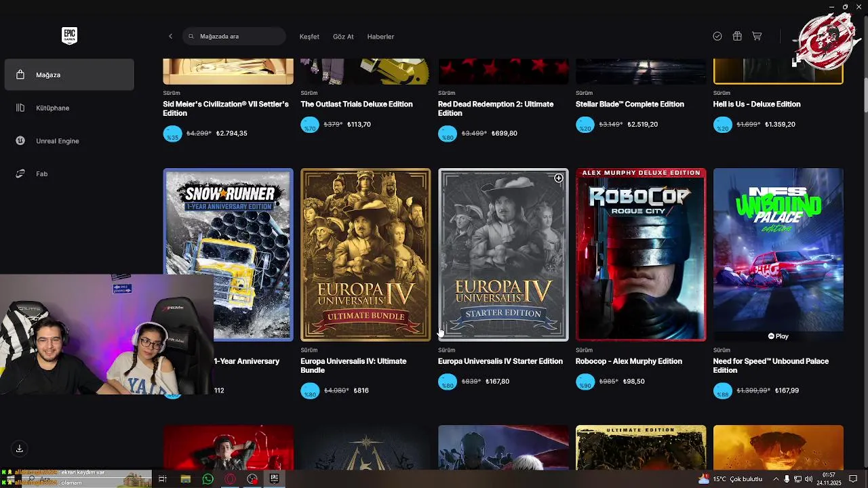The image size is (868, 488).
Task: Click the ₺113,70 price text
Action: pos(359,125)
